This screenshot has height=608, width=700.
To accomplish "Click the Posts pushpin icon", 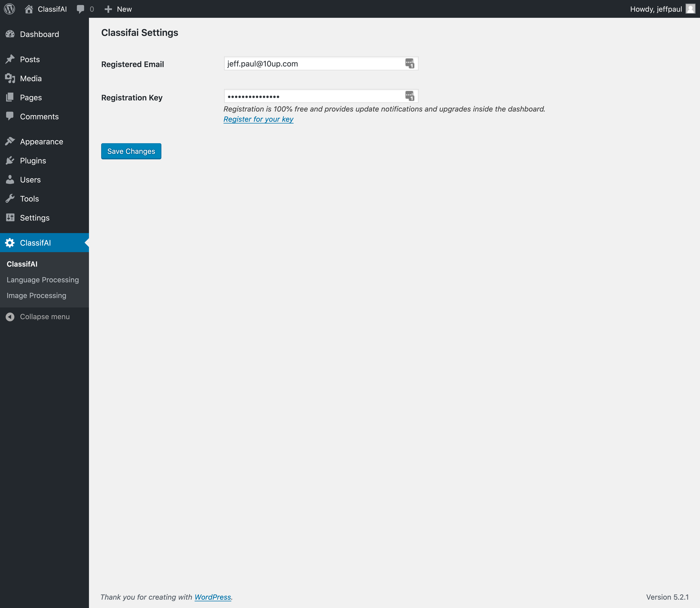I will [x=10, y=59].
